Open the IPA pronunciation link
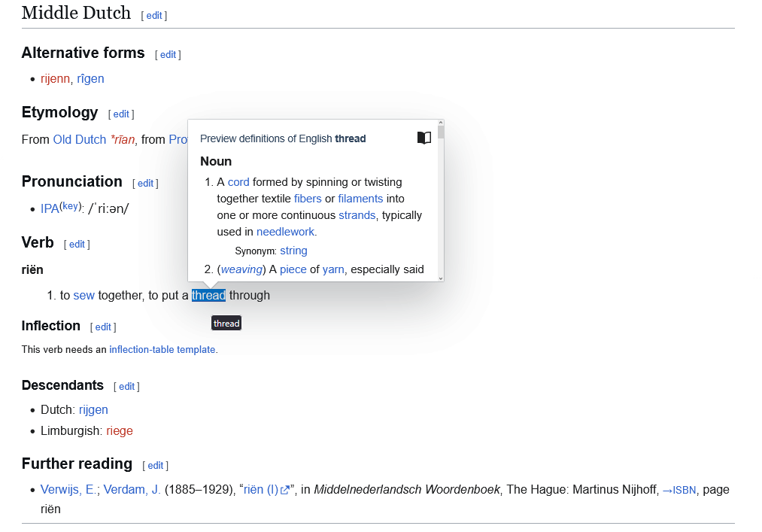Image resolution: width=762 pixels, height=532 pixels. [50, 209]
